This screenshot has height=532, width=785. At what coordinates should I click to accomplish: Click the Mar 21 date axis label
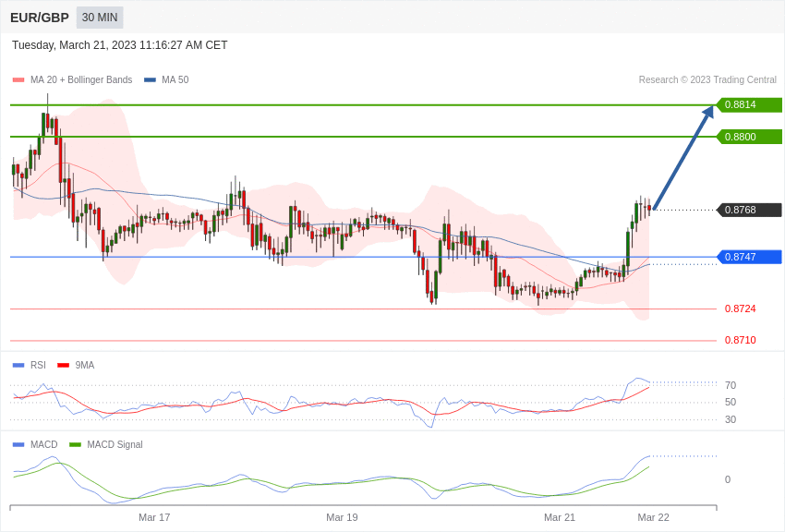pos(560,517)
